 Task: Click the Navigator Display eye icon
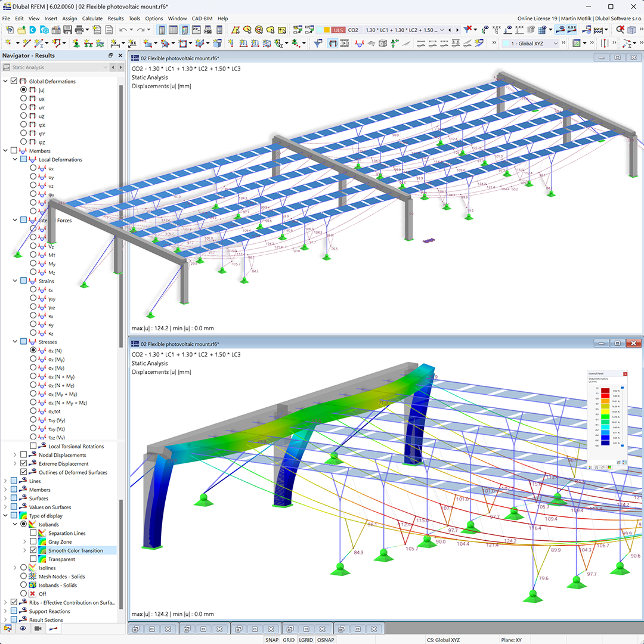click(23, 628)
